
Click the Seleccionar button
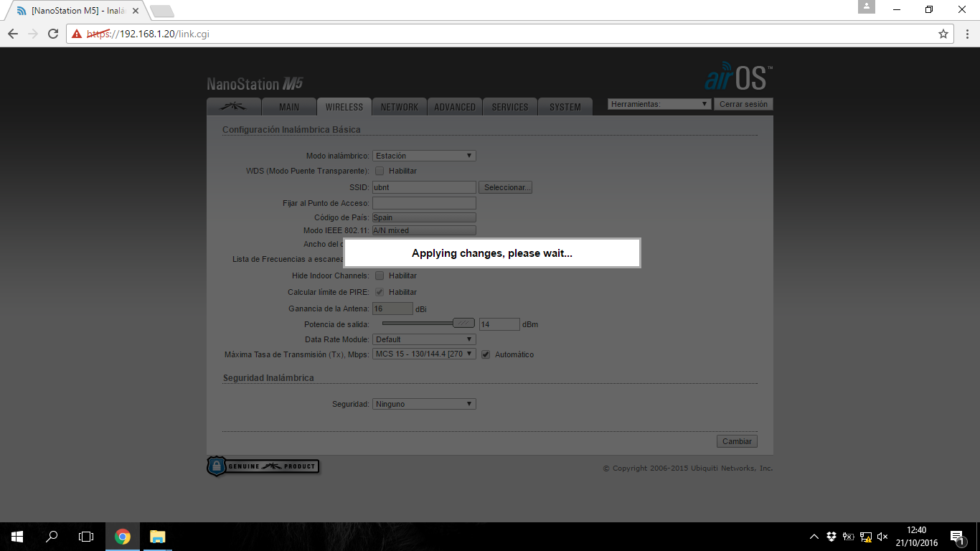506,187
